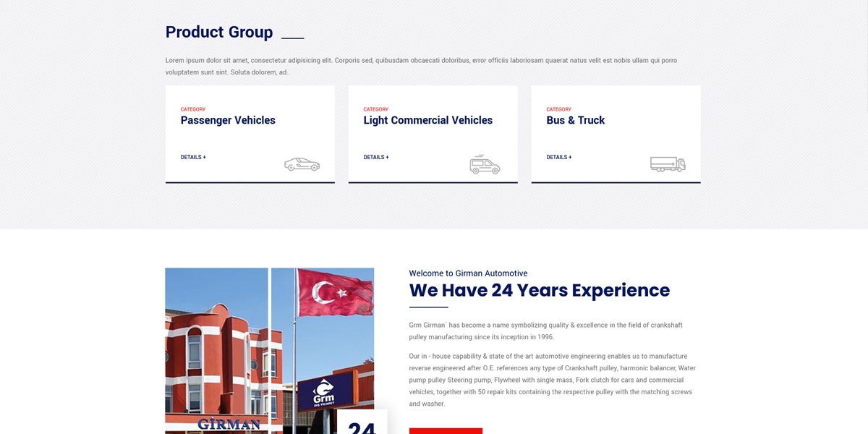The height and width of the screenshot is (434, 868).
Task: Click the passenger car icon
Action: [302, 164]
